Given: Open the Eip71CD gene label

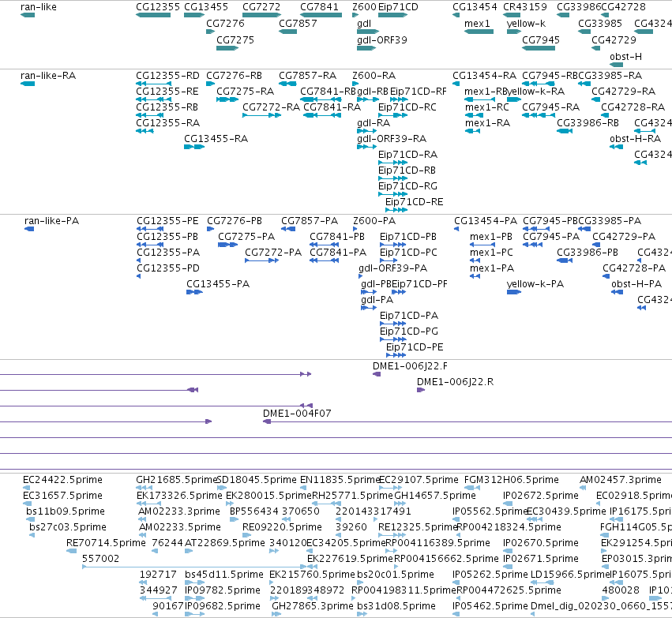Looking at the screenshot, I should point(398,7).
